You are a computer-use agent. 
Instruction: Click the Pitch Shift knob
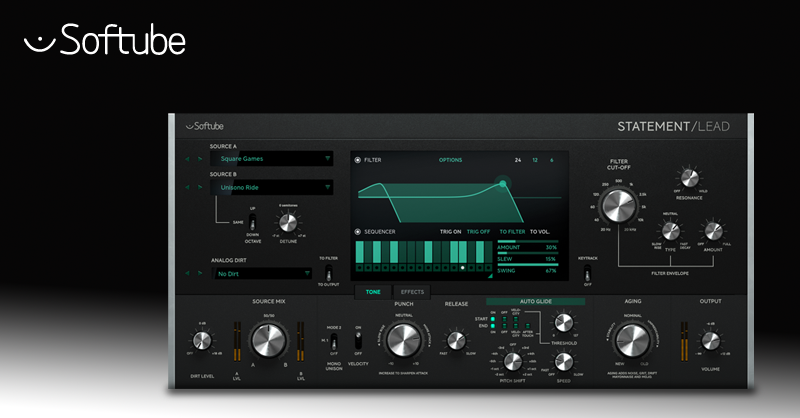(513, 361)
